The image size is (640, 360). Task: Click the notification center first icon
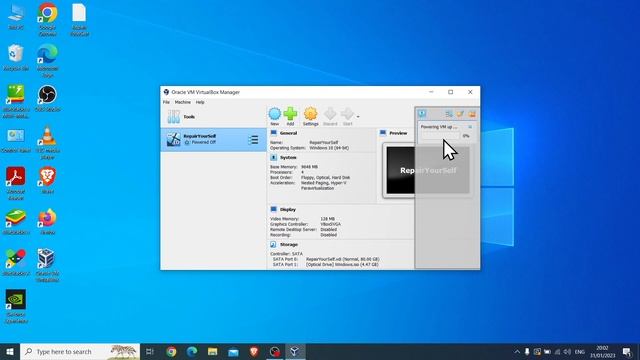tap(422, 114)
